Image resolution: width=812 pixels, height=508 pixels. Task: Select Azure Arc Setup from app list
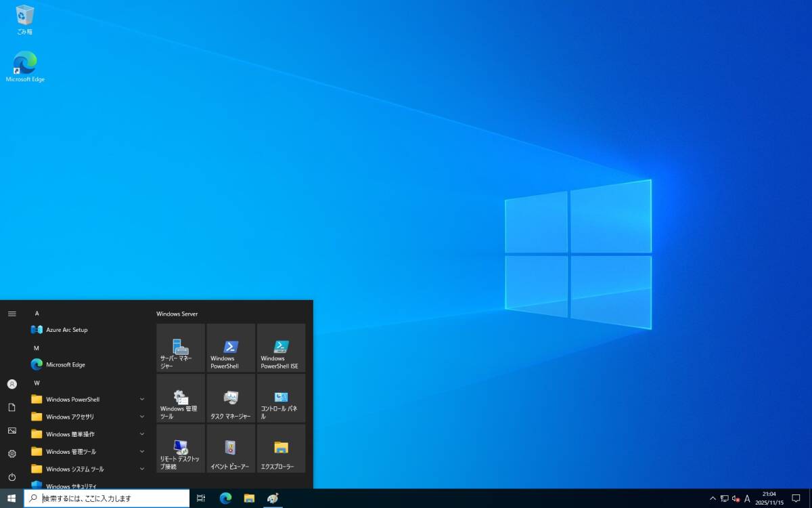(x=66, y=330)
